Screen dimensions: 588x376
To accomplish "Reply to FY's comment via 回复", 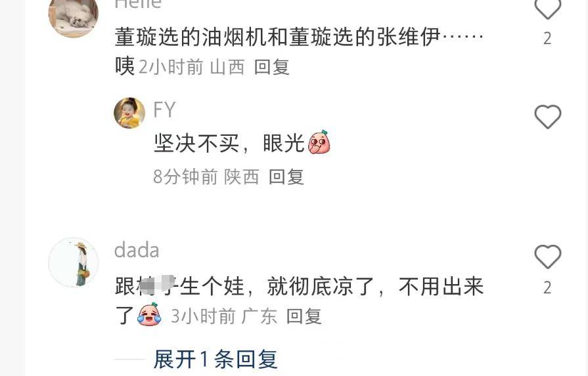I will [x=286, y=177].
